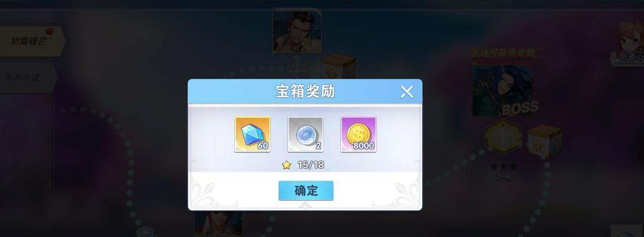Click the stage 1-6 label
The image size is (644, 237).
(x=504, y=177)
